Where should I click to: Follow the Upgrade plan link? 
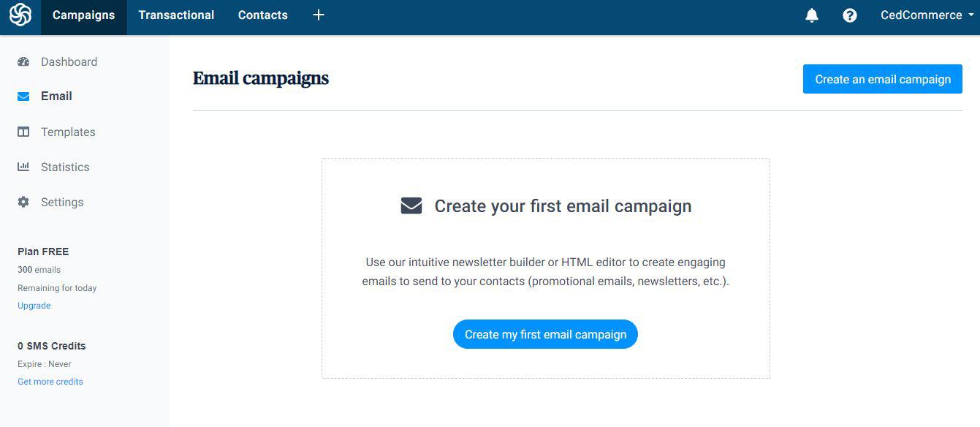34,306
